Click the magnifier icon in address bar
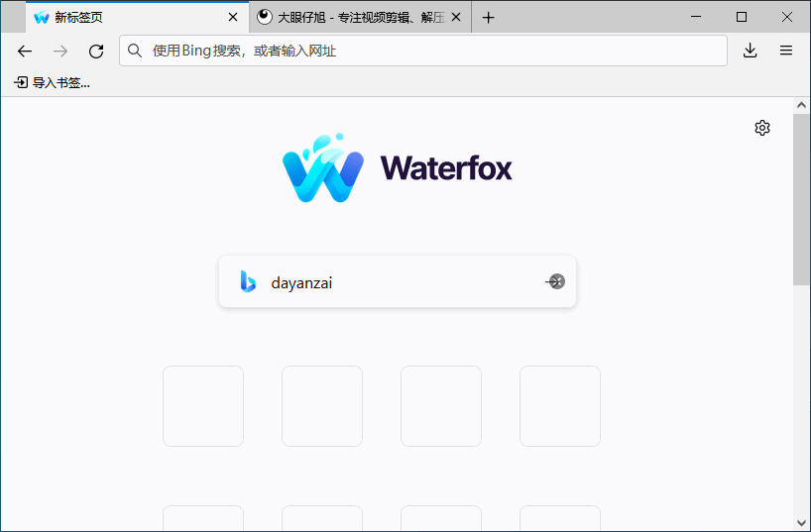This screenshot has width=811, height=532. 135,51
